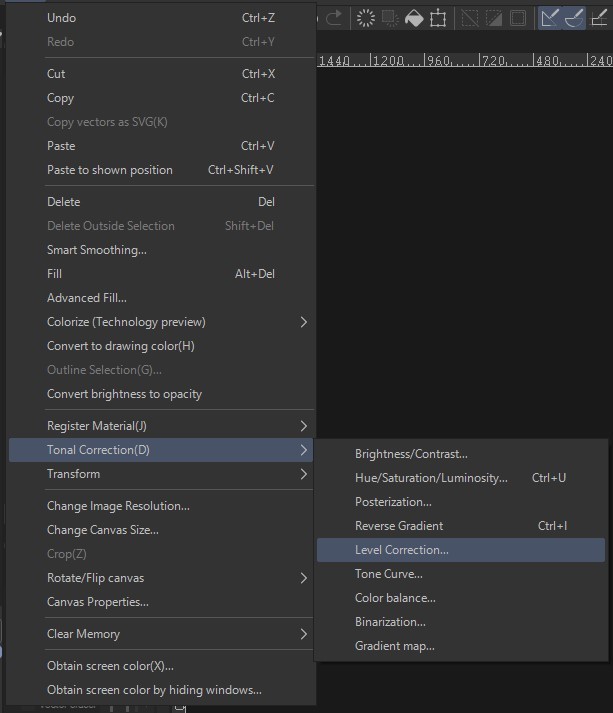Viewport: 613px width, 713px height.
Task: Click the Clear (radial burst) toolbar icon
Action: pos(366,18)
